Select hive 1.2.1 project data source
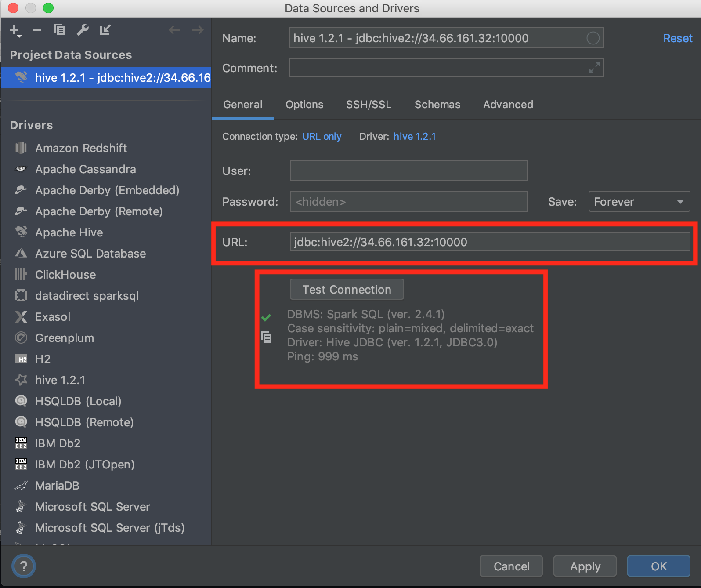Image resolution: width=701 pixels, height=588 pixels. tap(105, 77)
